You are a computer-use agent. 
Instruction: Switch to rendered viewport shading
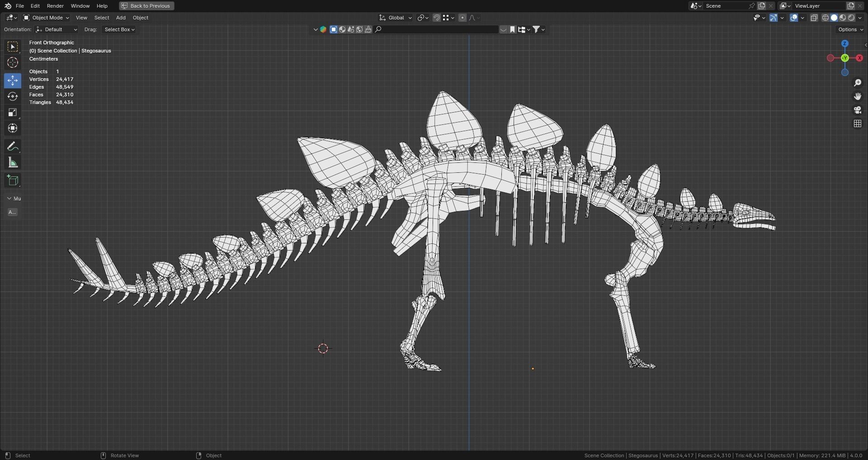click(851, 18)
